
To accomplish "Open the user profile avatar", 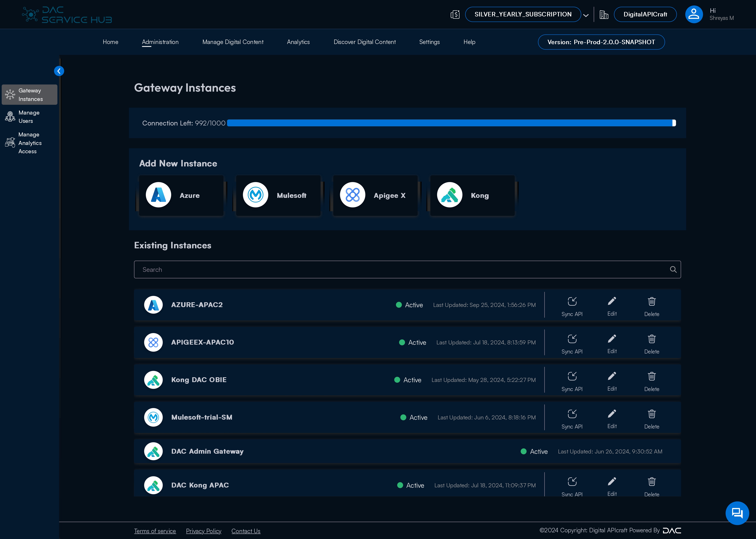I will 694,14.
